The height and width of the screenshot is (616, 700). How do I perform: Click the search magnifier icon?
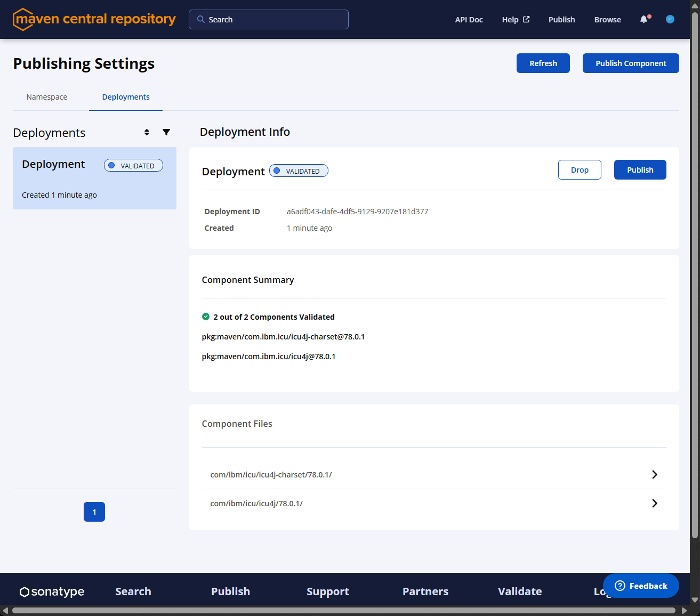point(201,19)
